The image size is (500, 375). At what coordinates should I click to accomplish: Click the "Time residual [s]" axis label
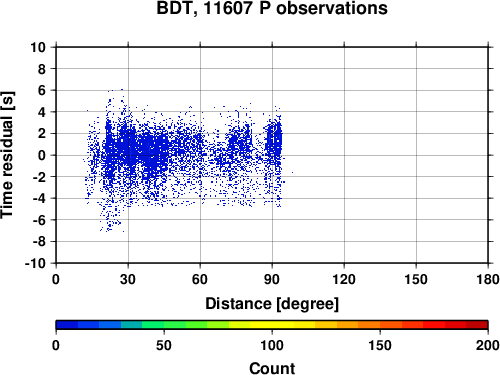[7, 155]
